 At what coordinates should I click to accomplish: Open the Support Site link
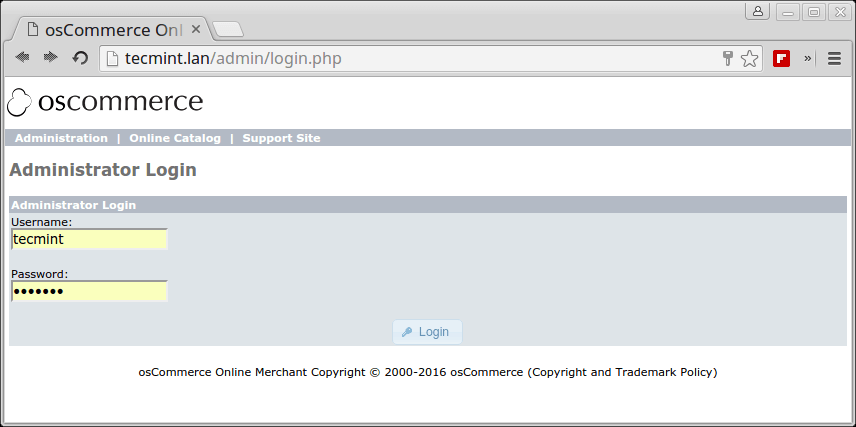(x=281, y=138)
